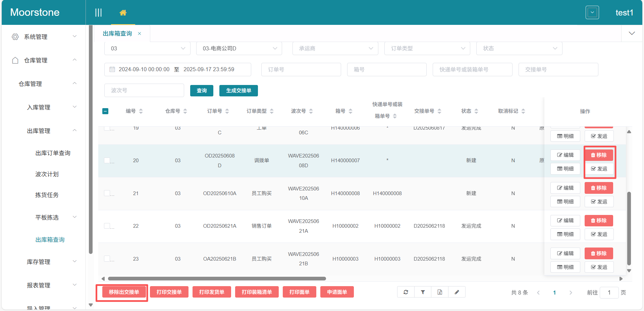Refresh the table data with the refresh icon

click(406, 292)
